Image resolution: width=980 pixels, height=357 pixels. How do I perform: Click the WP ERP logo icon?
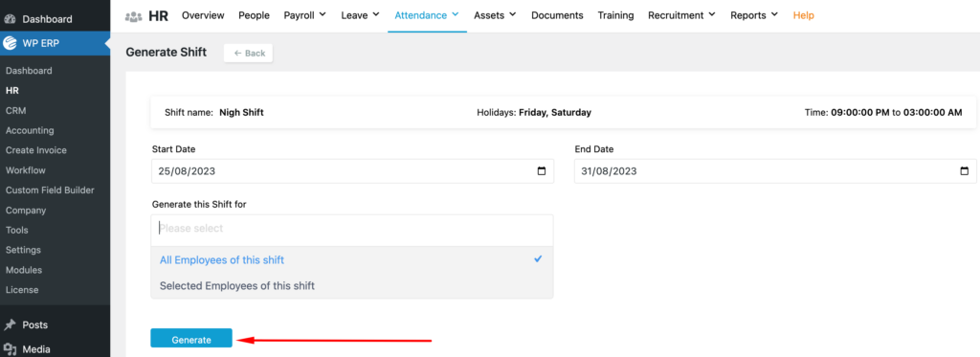(x=10, y=43)
